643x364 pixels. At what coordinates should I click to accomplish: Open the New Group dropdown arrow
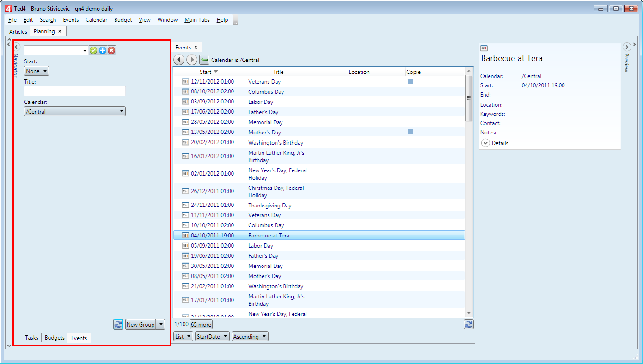pyautogui.click(x=160, y=325)
